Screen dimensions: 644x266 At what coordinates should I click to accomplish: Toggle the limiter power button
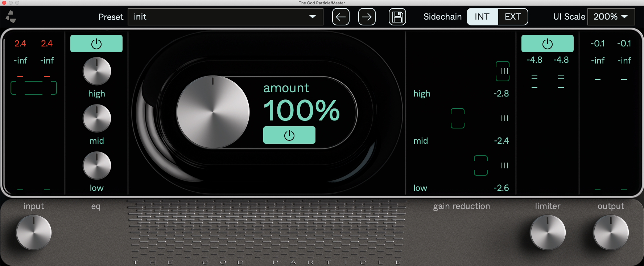tap(548, 44)
